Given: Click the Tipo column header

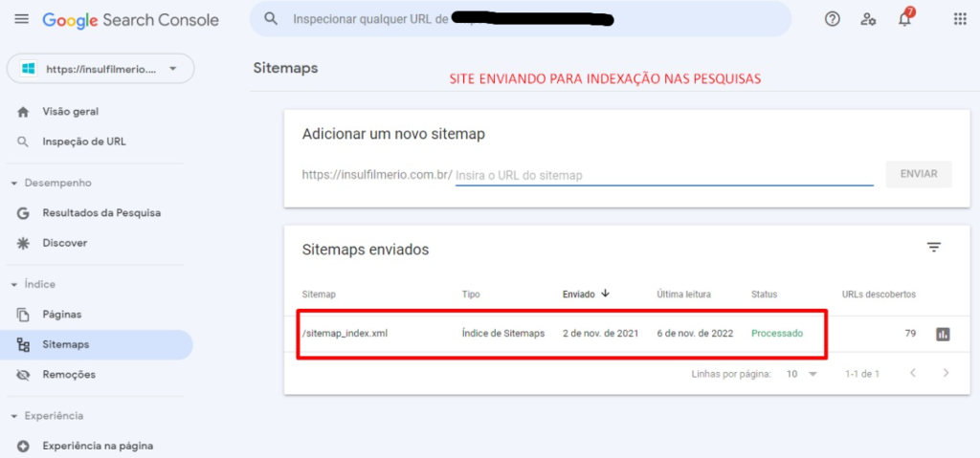Looking at the screenshot, I should [471, 294].
